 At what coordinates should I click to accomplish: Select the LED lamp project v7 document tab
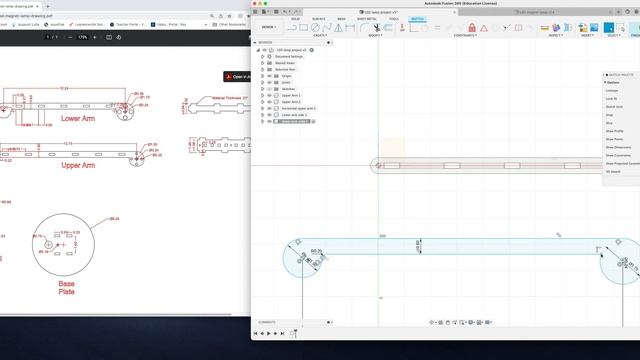379,12
